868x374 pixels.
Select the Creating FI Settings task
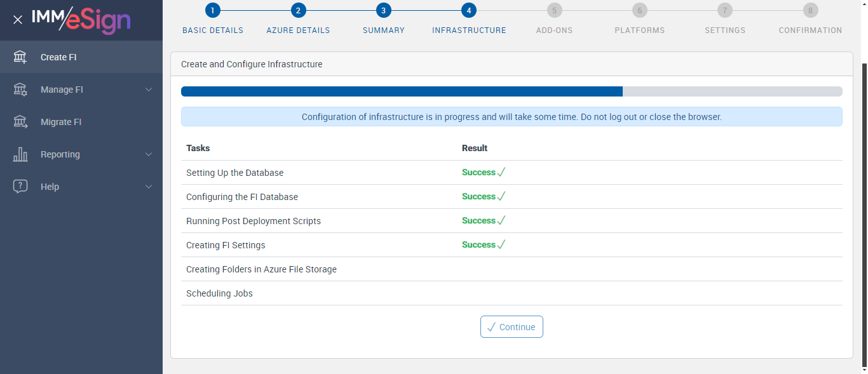point(226,245)
